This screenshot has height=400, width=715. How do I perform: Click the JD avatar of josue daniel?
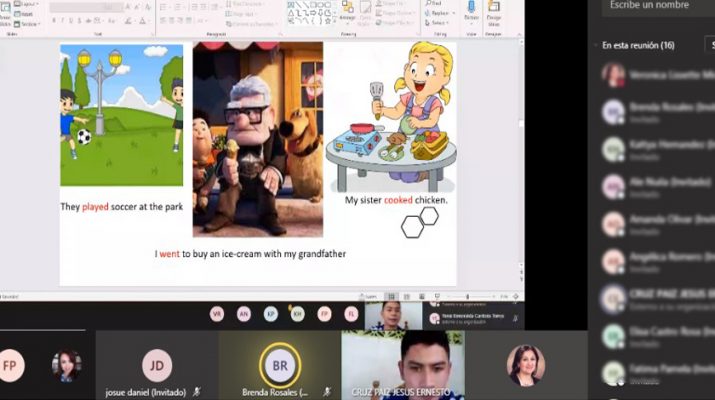pyautogui.click(x=157, y=365)
